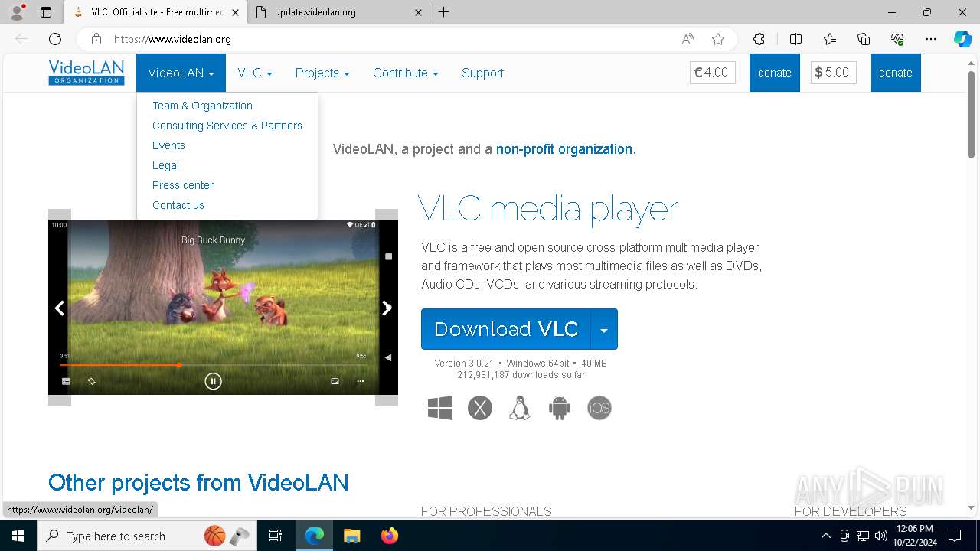
Task: Toggle Edge split screen icon
Action: 795,39
